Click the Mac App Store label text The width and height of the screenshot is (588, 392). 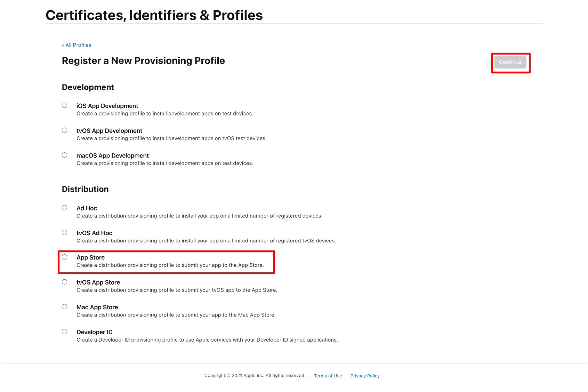[97, 307]
